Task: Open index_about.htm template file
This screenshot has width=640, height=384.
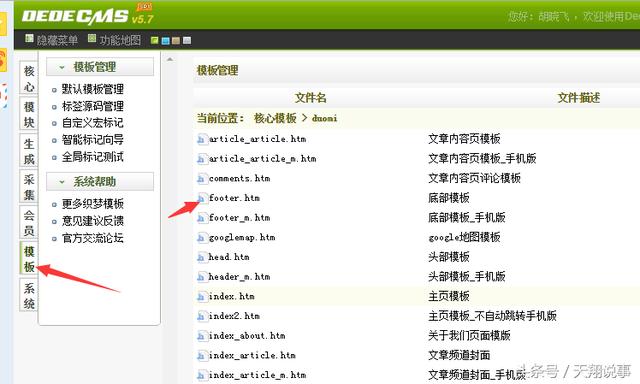Action: (x=247, y=336)
